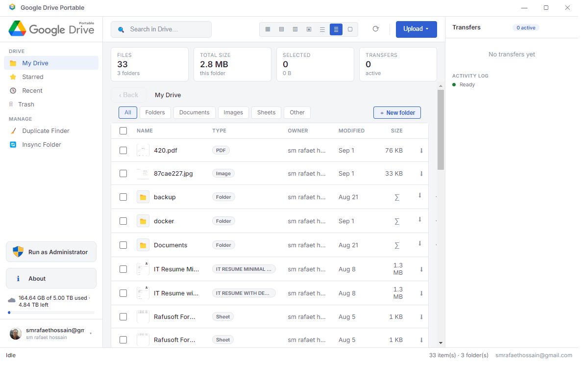Viewport: 588px width, 368px height.
Task: Tick the IT Resume wi... checkbox
Action: pyautogui.click(x=123, y=293)
